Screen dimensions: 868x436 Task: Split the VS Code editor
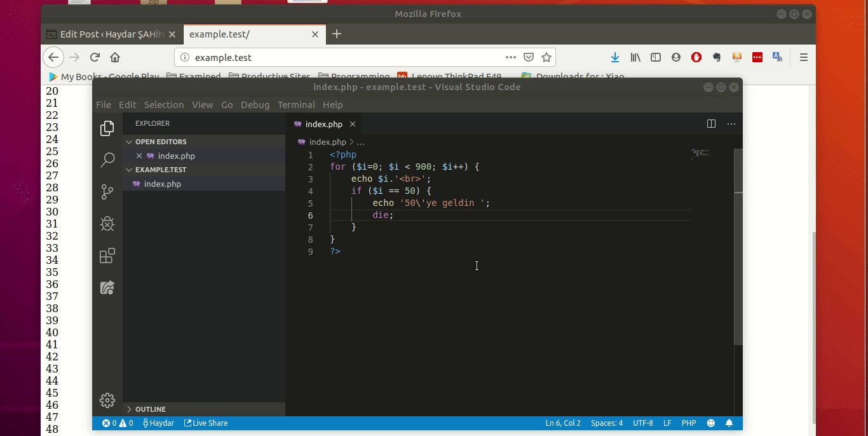pos(711,124)
